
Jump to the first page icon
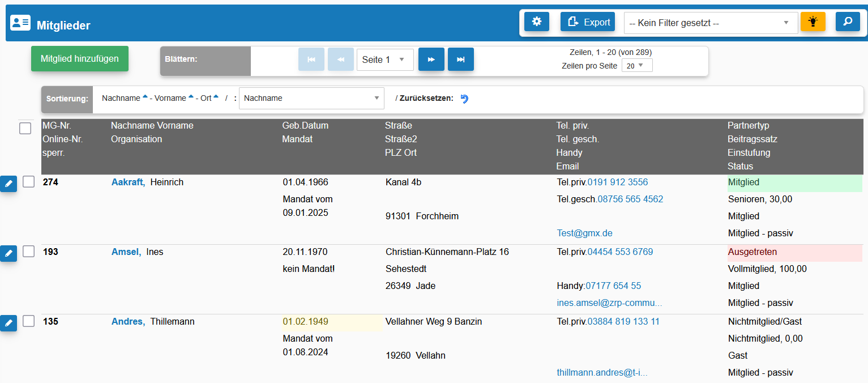coord(311,59)
